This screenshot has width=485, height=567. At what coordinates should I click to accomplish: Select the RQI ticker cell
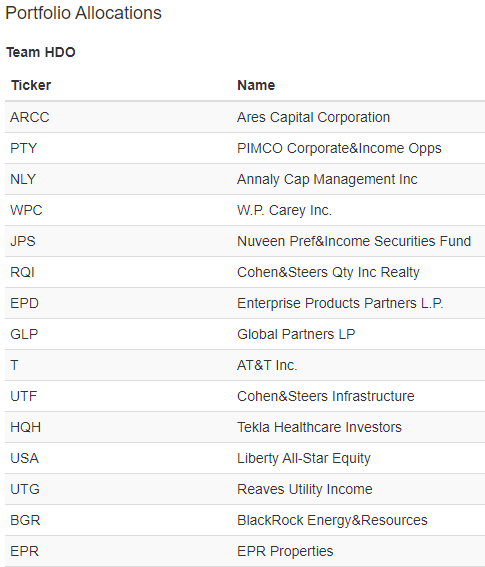coord(22,272)
